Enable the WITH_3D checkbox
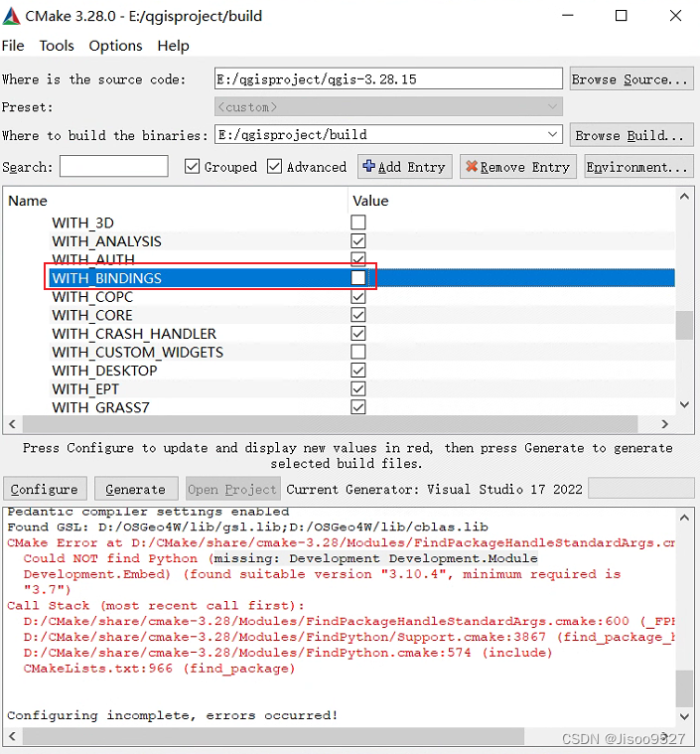Image resolution: width=700 pixels, height=754 pixels. point(358,223)
